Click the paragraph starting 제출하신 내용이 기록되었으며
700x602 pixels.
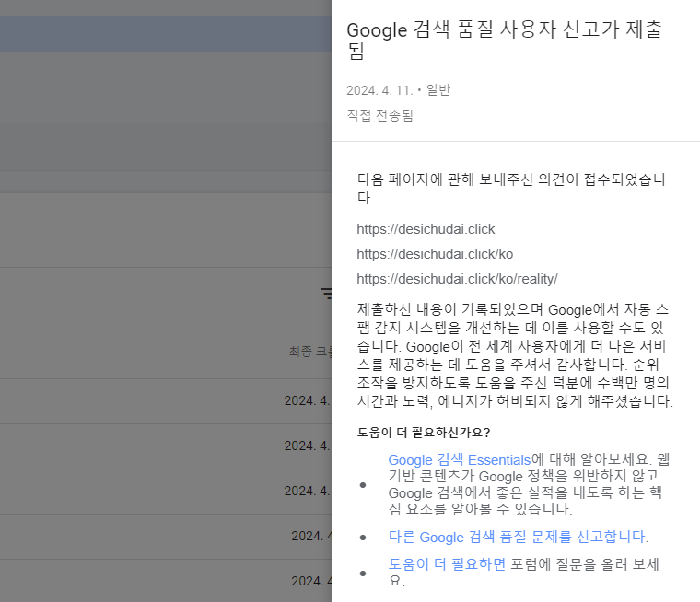point(515,355)
